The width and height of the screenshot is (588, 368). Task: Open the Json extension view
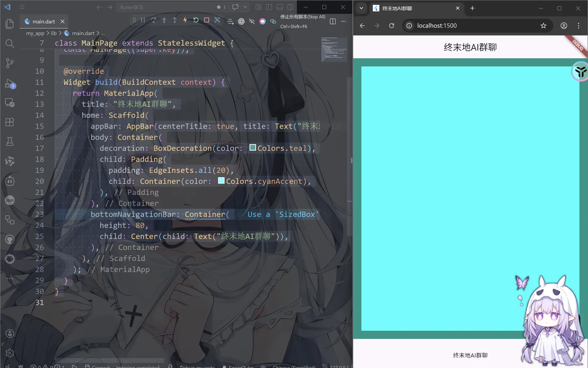[x=10, y=200]
